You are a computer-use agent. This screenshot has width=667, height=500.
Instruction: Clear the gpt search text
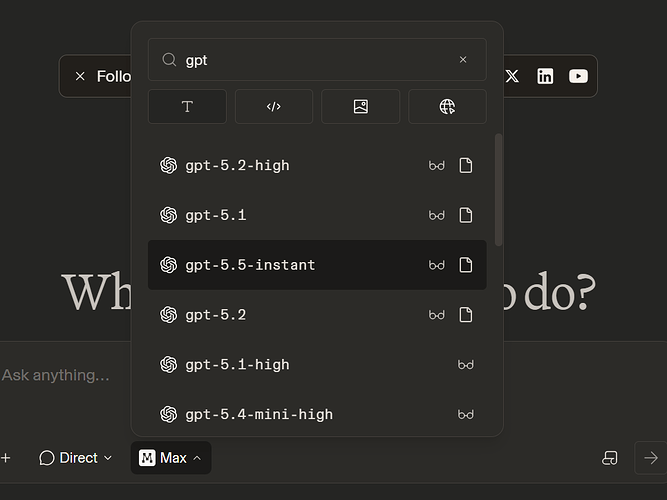[463, 60]
